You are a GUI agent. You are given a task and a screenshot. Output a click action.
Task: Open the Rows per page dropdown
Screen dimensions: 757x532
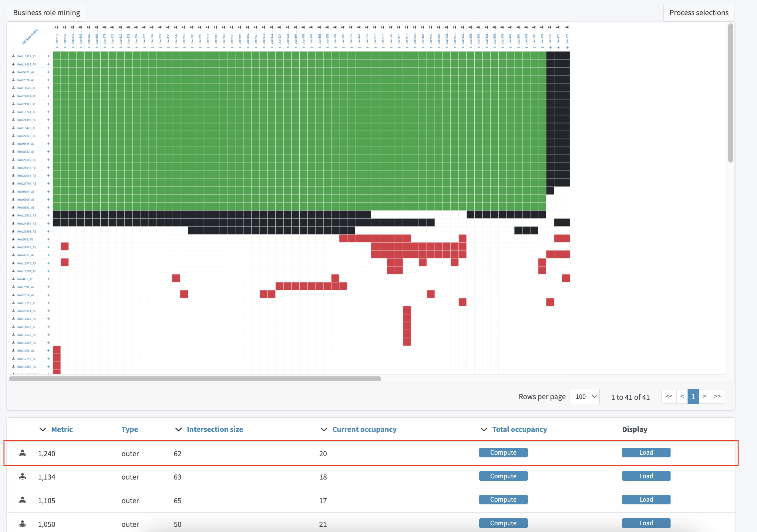pyautogui.click(x=584, y=396)
